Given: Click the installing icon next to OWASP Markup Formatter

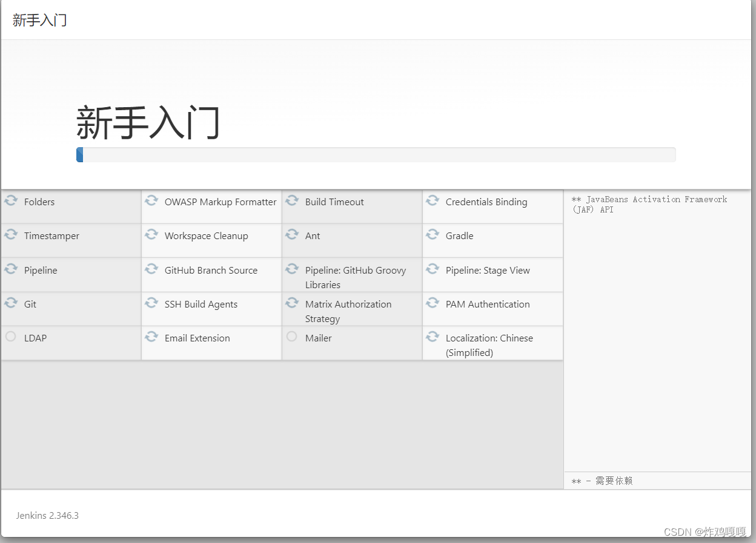Looking at the screenshot, I should [x=151, y=200].
